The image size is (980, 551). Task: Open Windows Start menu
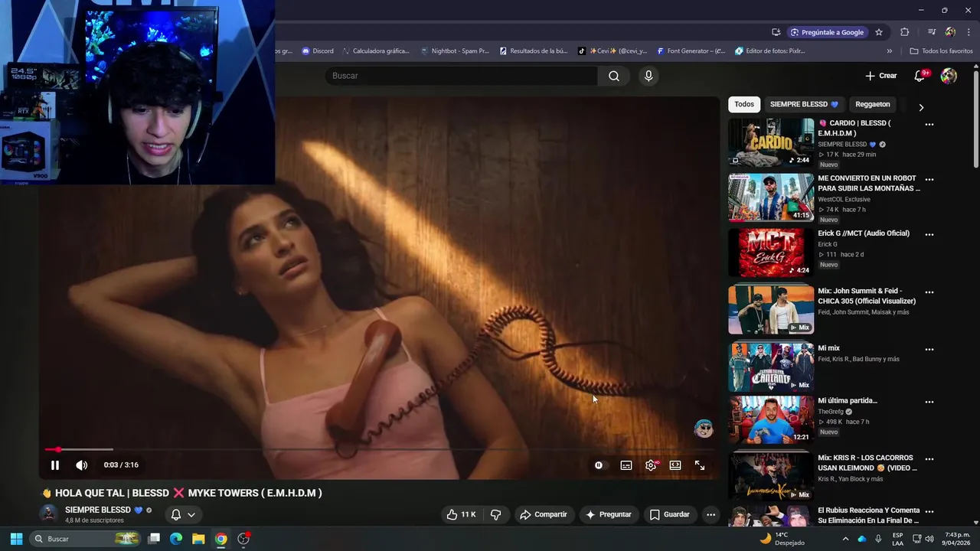[16, 539]
